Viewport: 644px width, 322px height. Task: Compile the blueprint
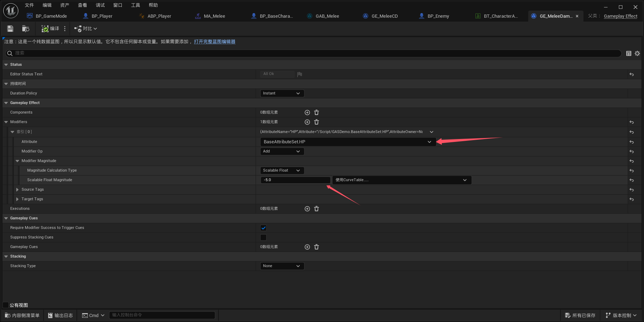[50, 29]
